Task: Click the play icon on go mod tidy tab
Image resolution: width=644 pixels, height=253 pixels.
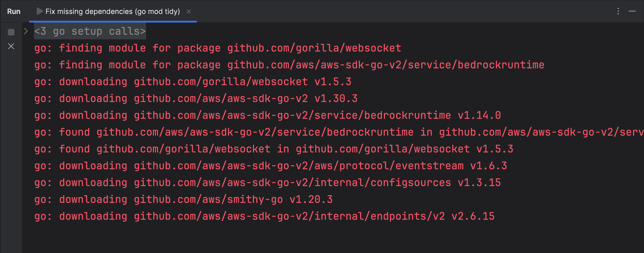Action: coord(40,11)
